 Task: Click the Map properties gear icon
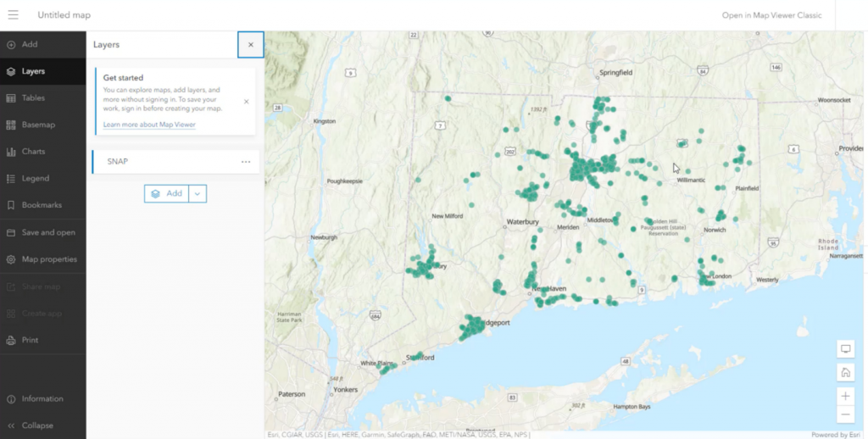point(11,259)
